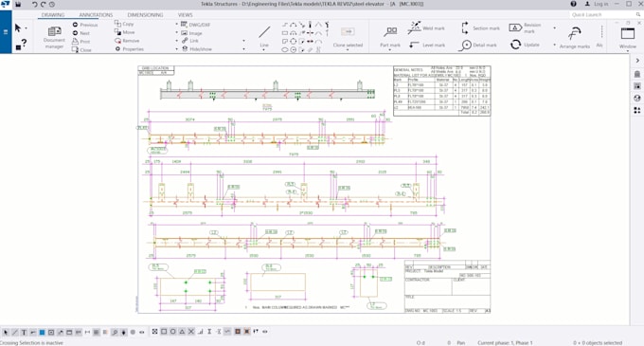Toggle snap to intersection X switch

191,331
